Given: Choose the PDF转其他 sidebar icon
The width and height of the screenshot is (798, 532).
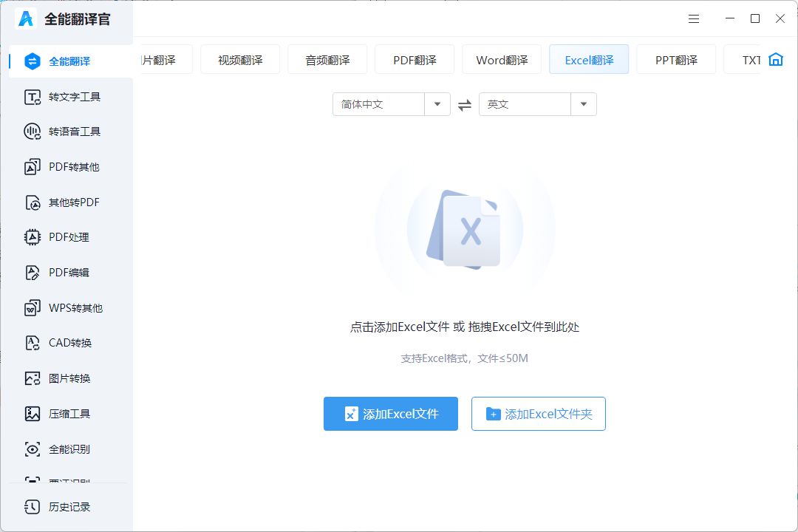Looking at the screenshot, I should [x=32, y=167].
